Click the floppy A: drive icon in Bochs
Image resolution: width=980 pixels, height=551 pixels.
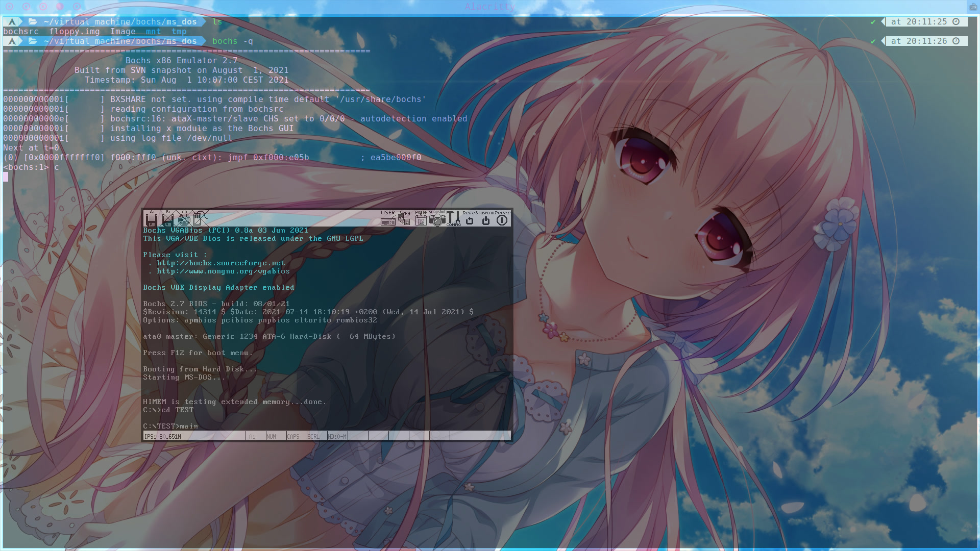151,218
